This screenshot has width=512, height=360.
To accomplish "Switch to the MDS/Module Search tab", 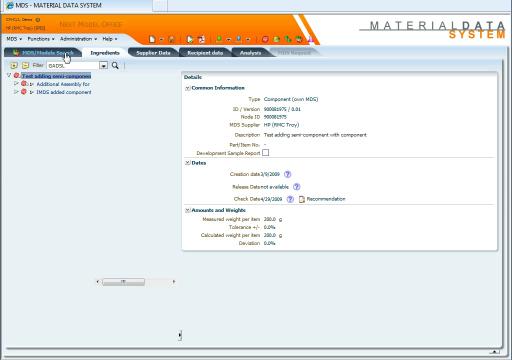I will [43, 53].
